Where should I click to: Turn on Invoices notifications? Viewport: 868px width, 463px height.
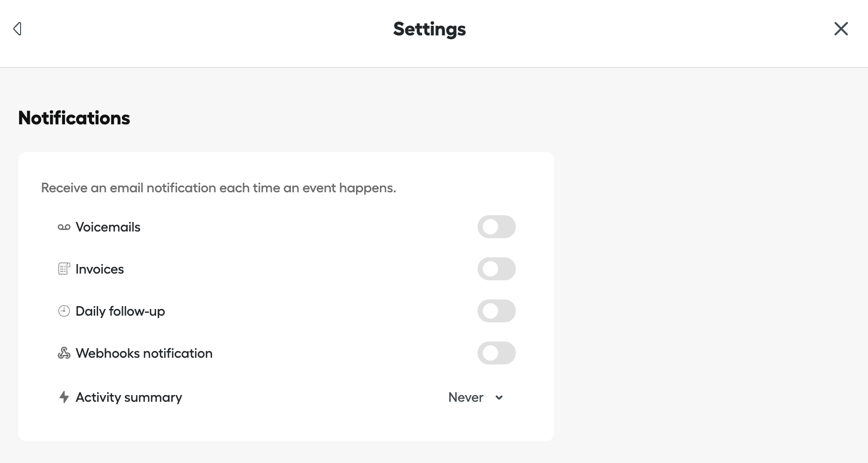pos(496,268)
